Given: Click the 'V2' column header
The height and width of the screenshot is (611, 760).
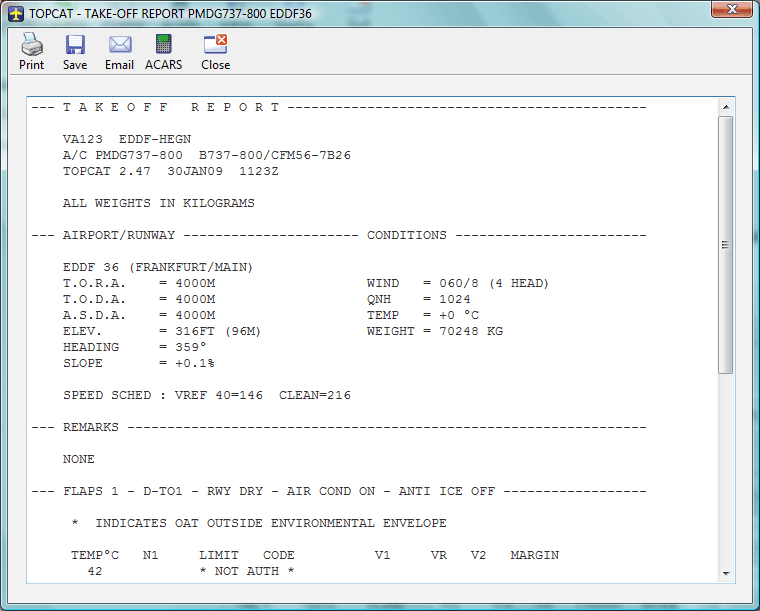Looking at the screenshot, I should pyautogui.click(x=478, y=555).
